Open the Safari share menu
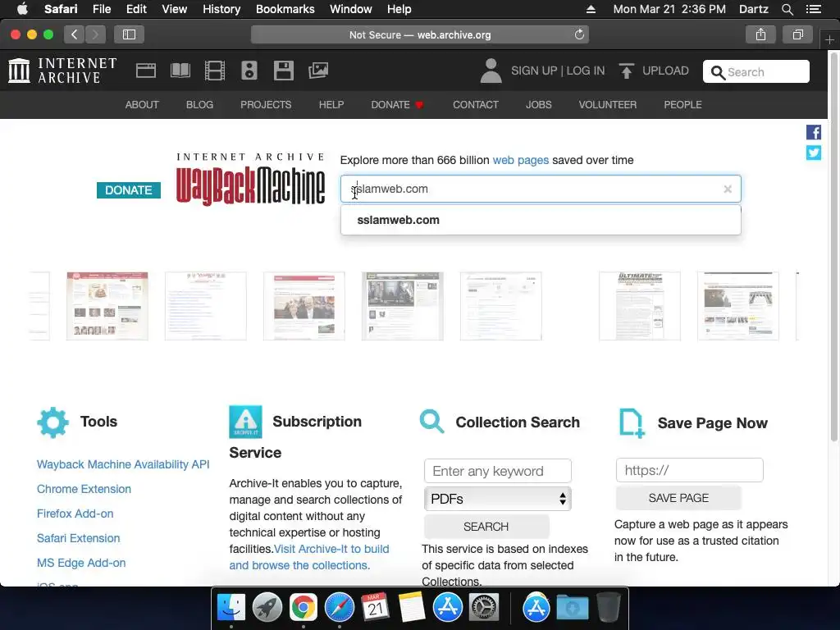This screenshot has width=840, height=630. (760, 34)
